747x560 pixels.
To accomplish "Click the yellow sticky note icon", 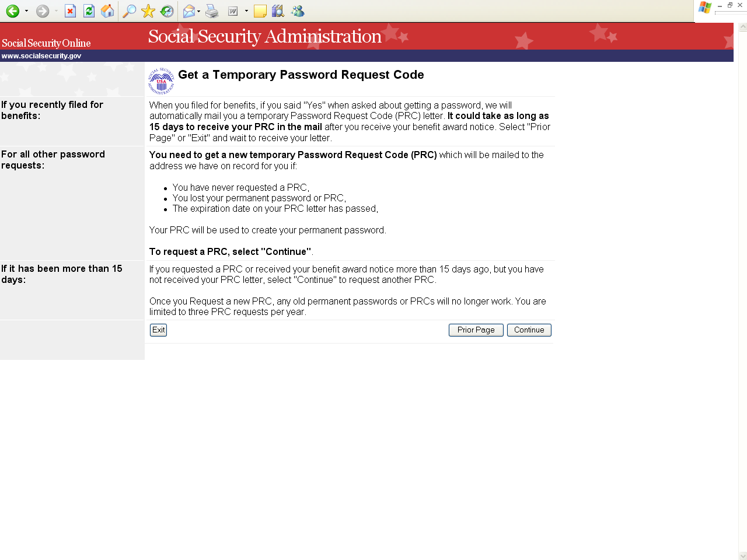I will [260, 11].
